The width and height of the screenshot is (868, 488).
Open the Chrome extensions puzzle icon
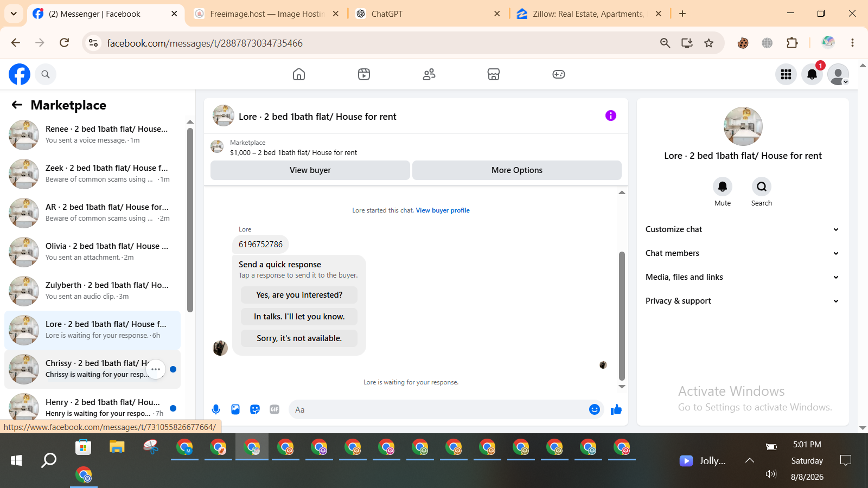point(792,43)
